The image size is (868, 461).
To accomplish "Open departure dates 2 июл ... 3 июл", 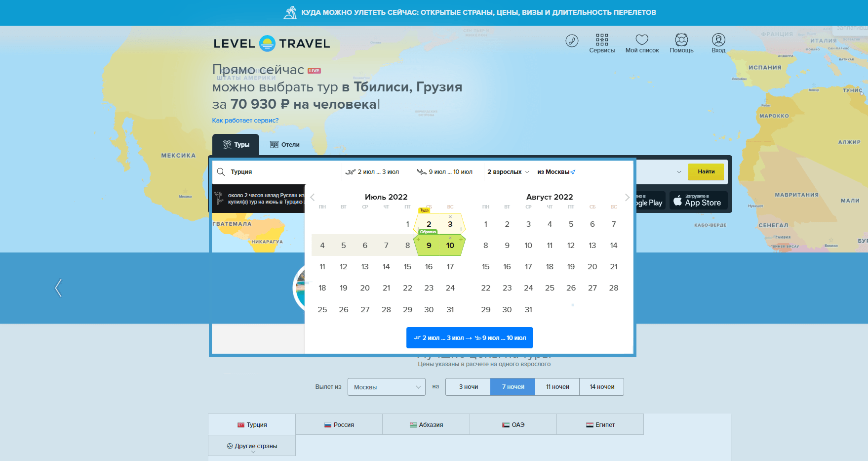I will (x=378, y=172).
